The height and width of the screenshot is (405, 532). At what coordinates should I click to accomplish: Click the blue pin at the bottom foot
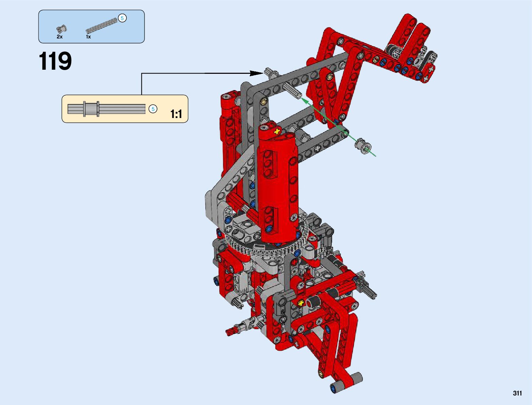(x=333, y=388)
